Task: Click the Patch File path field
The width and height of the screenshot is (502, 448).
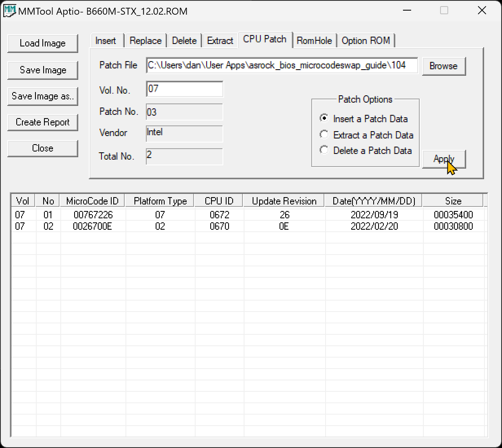Action: [x=282, y=66]
